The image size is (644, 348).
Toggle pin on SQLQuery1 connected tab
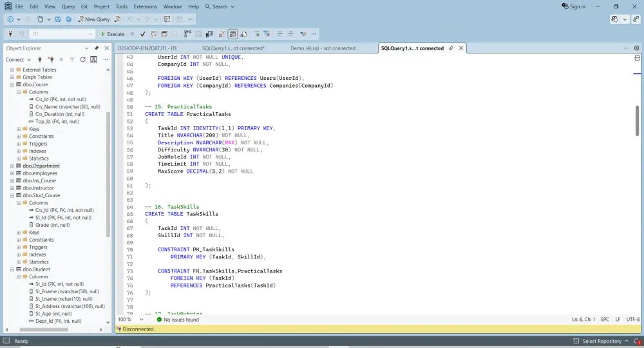(x=451, y=48)
